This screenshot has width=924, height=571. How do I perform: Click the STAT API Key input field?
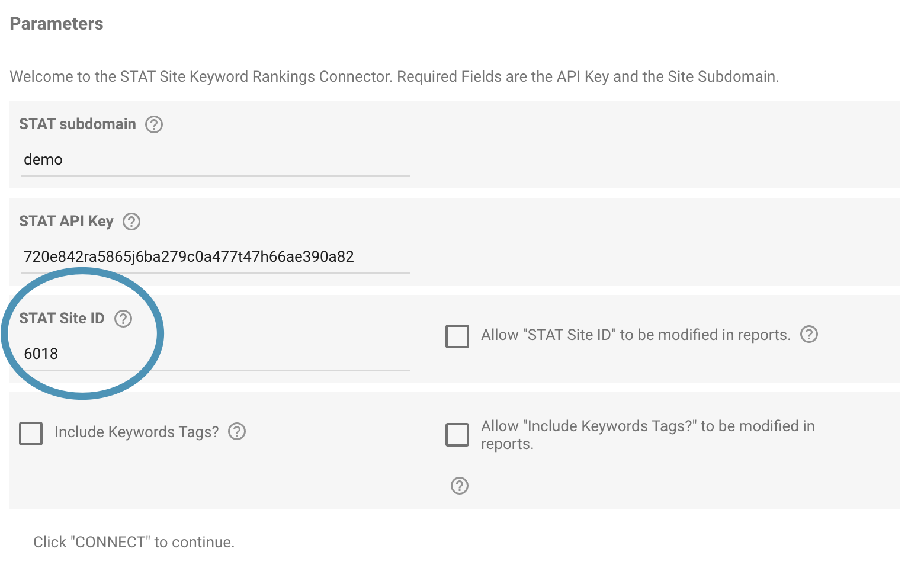pyautogui.click(x=213, y=256)
